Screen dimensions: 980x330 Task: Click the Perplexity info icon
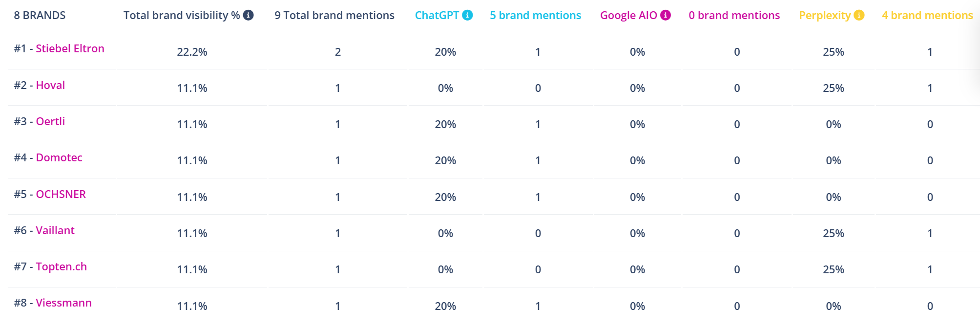click(859, 15)
